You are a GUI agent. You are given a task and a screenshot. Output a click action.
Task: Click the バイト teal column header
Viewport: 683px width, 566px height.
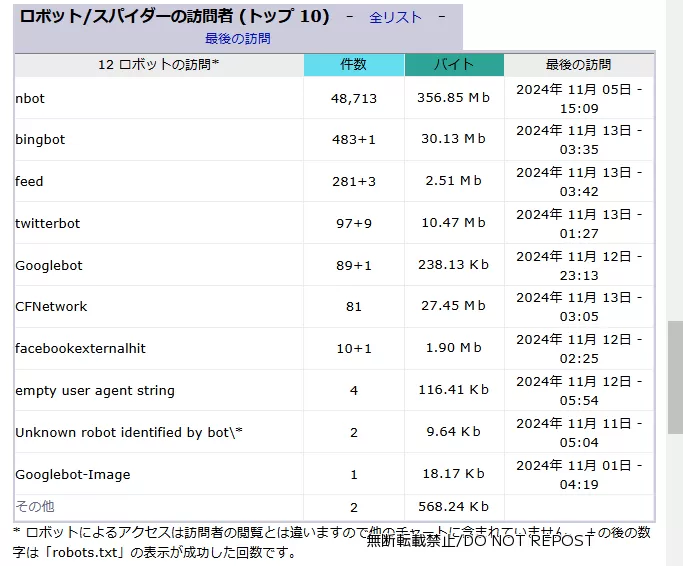click(453, 64)
